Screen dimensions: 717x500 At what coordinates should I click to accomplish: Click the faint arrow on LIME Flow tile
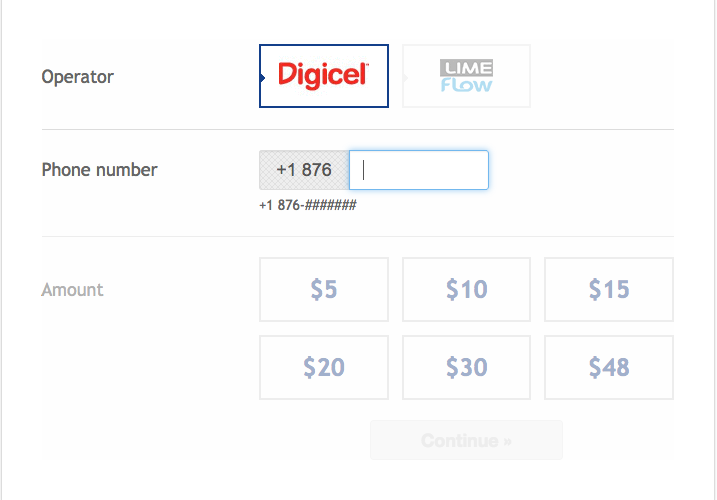click(405, 78)
